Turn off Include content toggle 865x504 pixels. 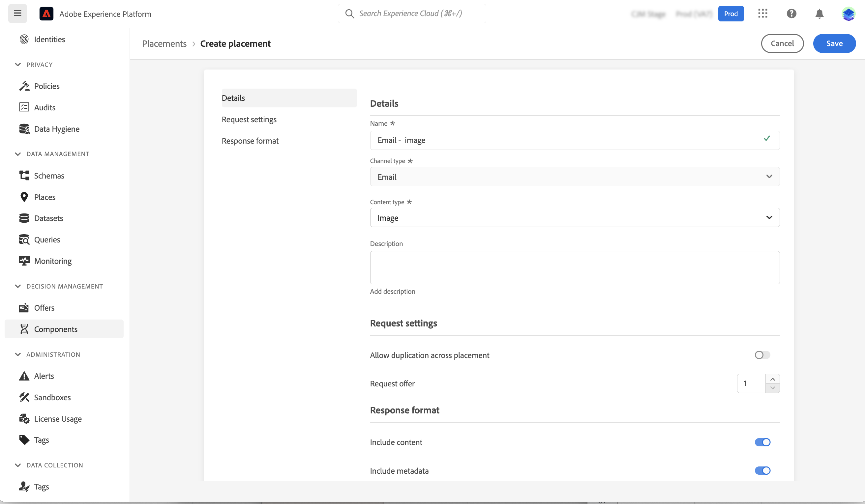pyautogui.click(x=762, y=442)
